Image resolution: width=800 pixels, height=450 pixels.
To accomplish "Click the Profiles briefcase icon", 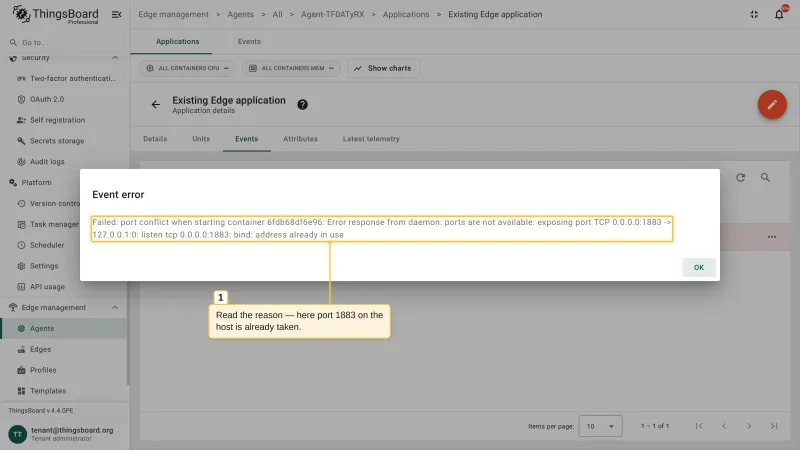I will pos(21,370).
